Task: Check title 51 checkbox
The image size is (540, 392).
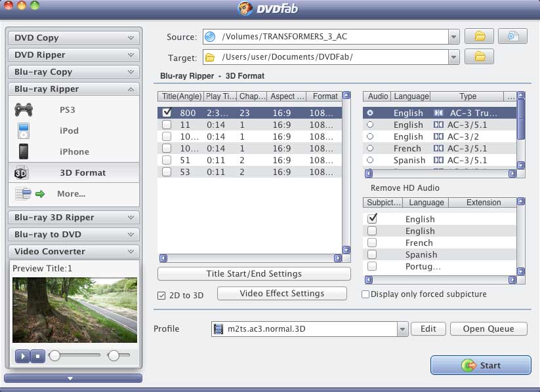Action: click(x=167, y=160)
